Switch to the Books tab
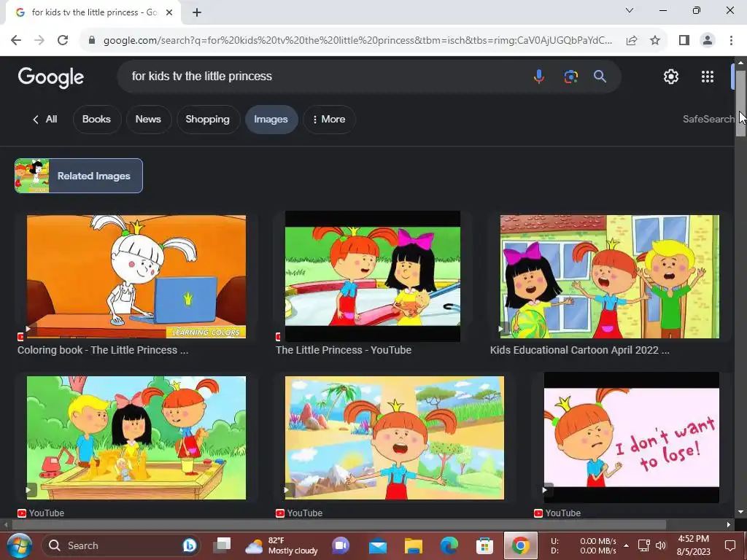The height and width of the screenshot is (560, 747). (97, 119)
